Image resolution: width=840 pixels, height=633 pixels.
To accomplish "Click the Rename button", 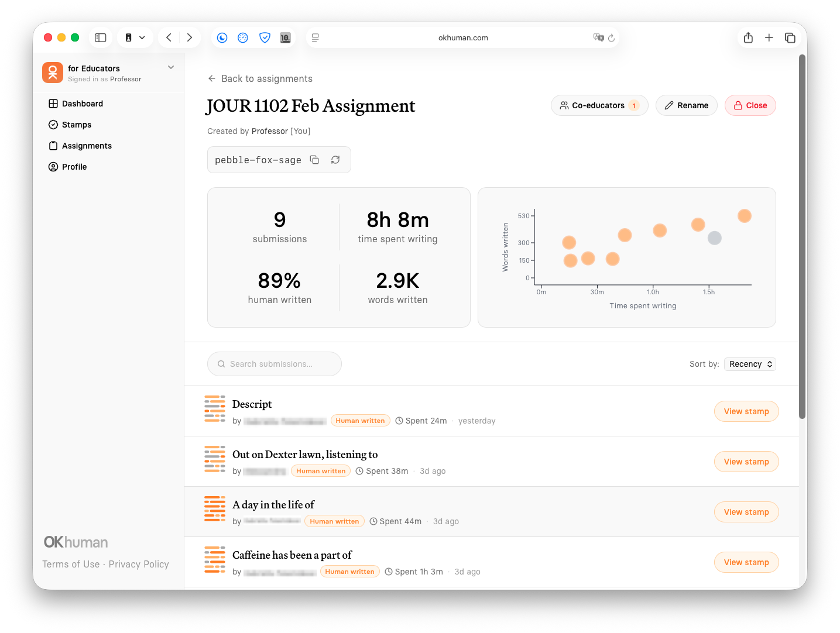I will coord(687,105).
